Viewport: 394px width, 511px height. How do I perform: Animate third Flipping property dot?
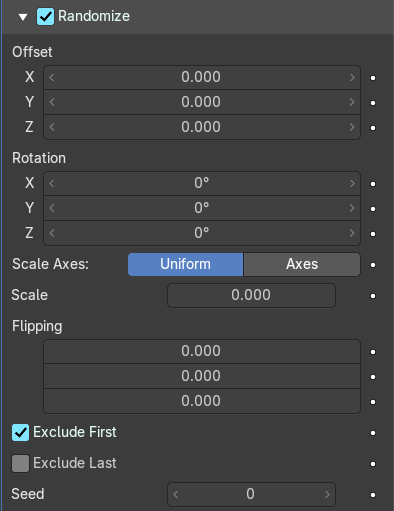coord(373,402)
